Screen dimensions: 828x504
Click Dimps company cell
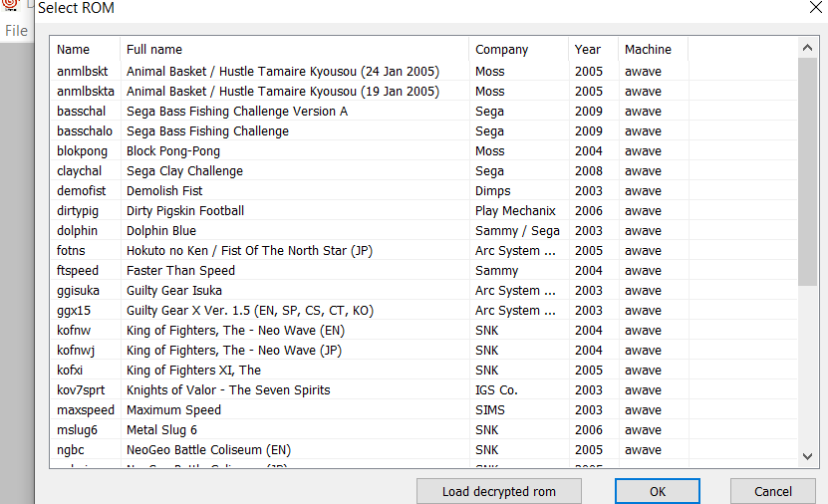pos(492,191)
